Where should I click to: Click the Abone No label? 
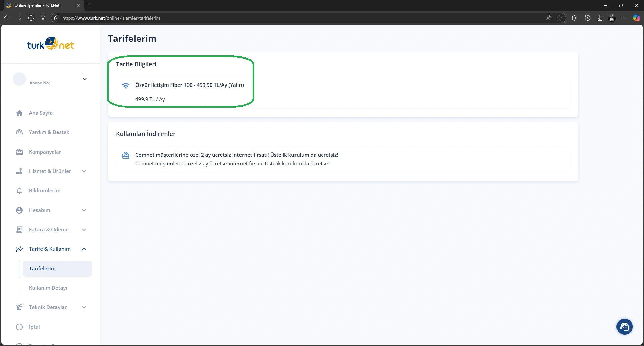(x=40, y=83)
